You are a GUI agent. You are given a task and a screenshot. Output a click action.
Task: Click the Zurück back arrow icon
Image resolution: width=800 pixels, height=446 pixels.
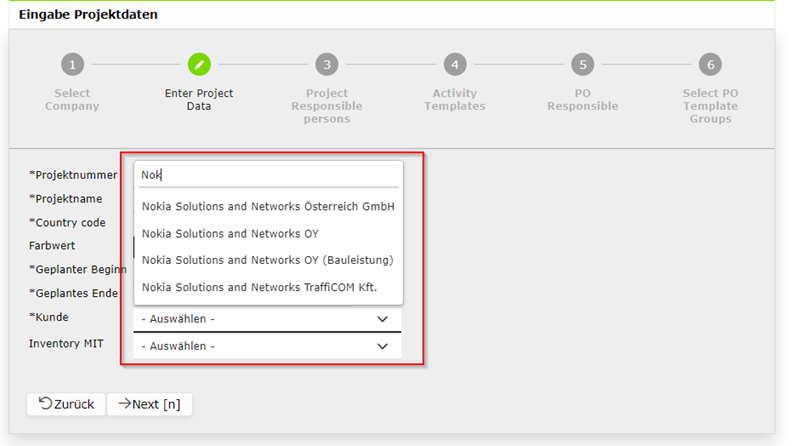point(45,404)
